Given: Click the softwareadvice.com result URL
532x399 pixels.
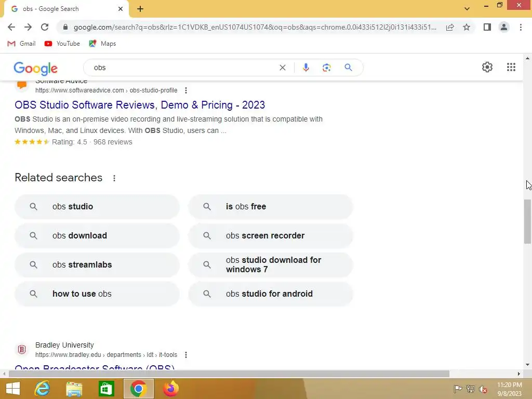Looking at the screenshot, I should (x=106, y=90).
